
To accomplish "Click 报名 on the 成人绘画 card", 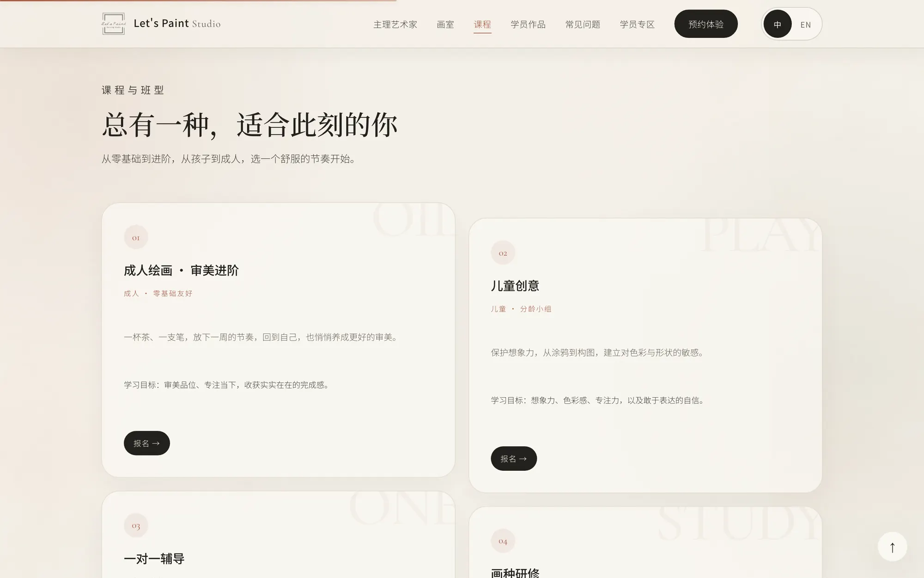I will click(147, 443).
